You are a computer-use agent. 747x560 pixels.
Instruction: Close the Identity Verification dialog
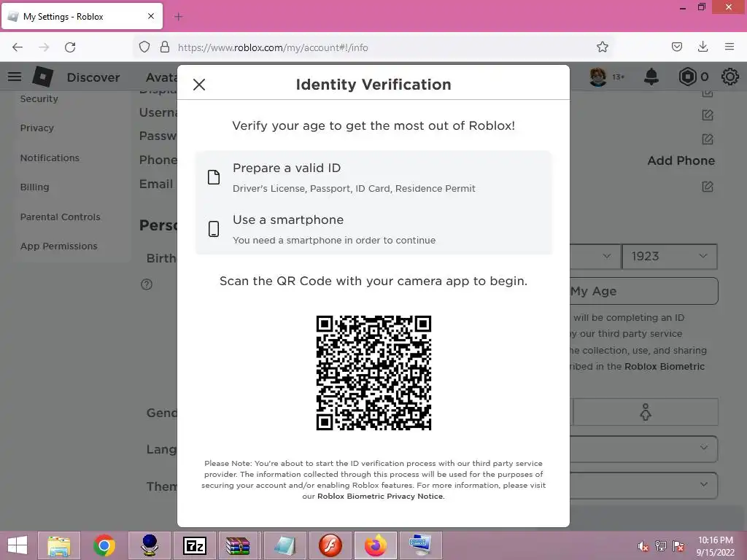click(199, 85)
